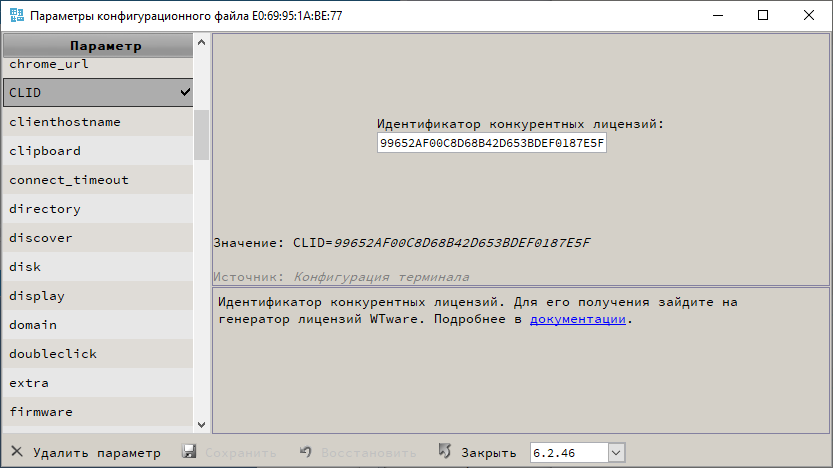Click the delete parameter X icon

click(17, 453)
